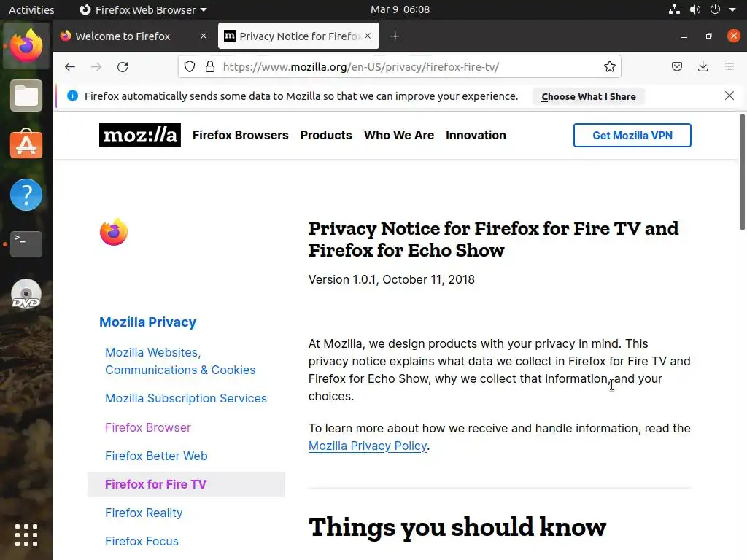Open the DVD disc icon in dock

click(x=26, y=294)
